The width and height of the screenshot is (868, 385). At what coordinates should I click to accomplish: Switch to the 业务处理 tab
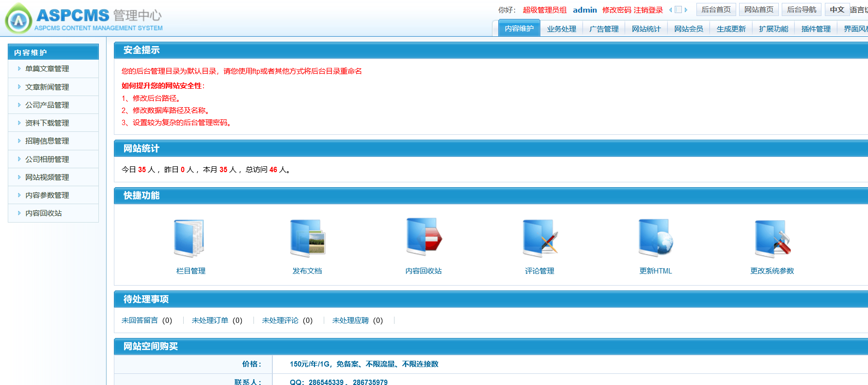(x=562, y=29)
